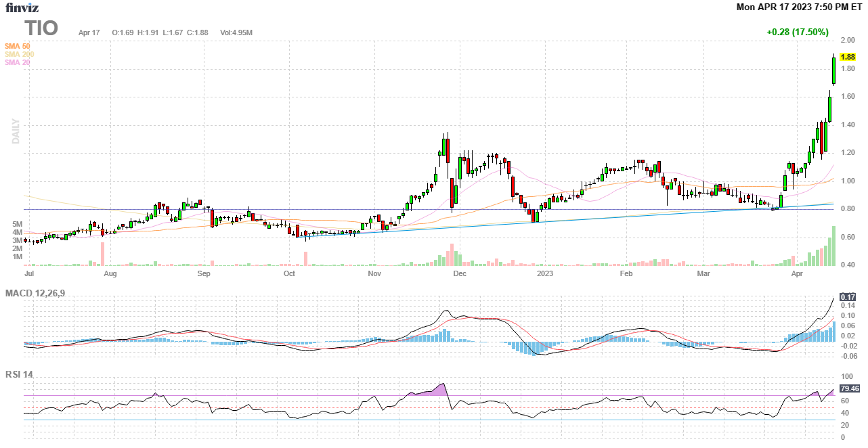Select the MACD 12,26,9 indicator title
868x448 pixels.
point(39,293)
